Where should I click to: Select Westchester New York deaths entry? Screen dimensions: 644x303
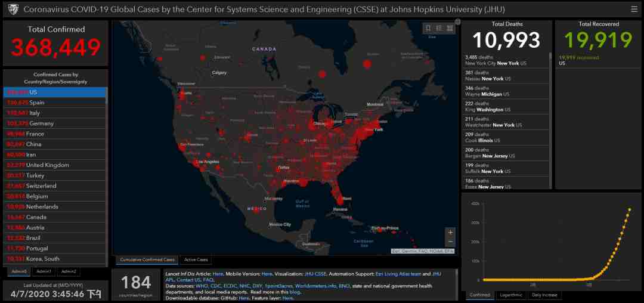506,122
